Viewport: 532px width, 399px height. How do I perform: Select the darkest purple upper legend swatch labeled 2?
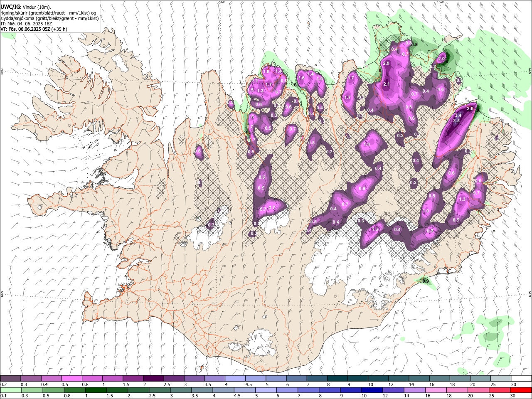click(153, 379)
